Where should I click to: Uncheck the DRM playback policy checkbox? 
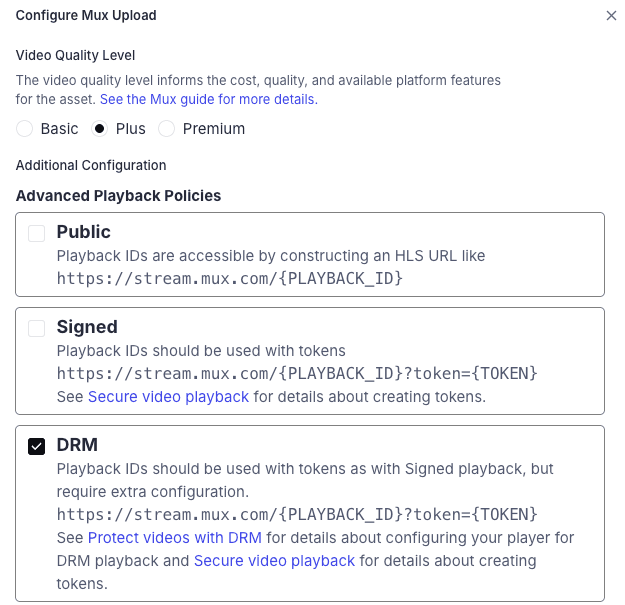(37, 446)
